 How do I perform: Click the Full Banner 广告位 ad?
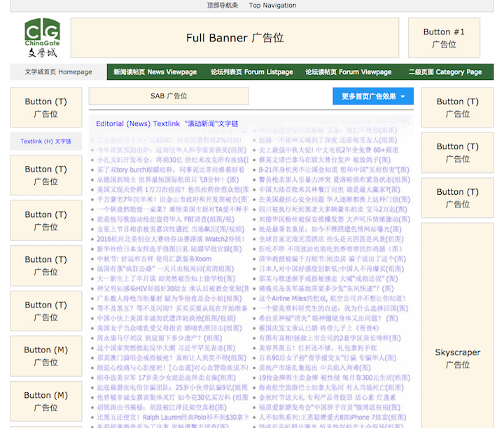coord(234,38)
